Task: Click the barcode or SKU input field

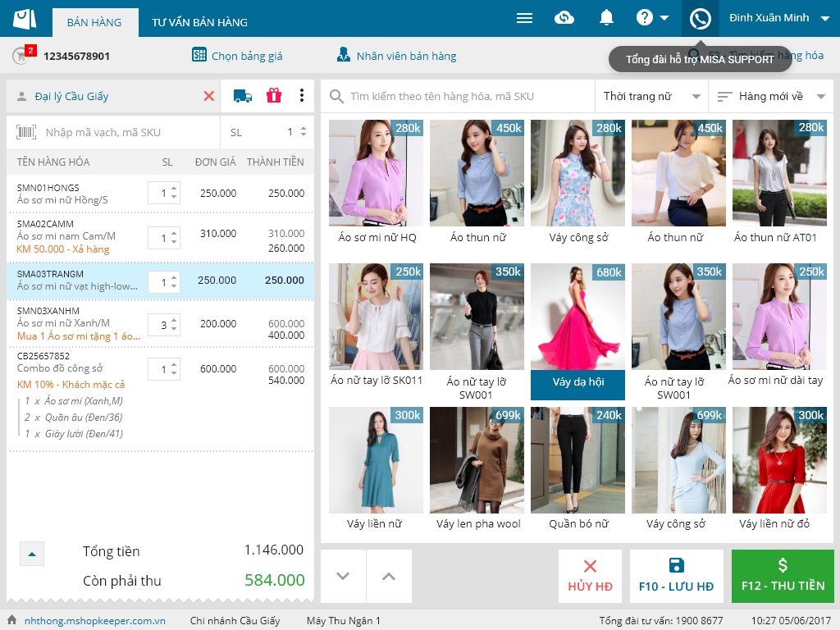Action: (113, 132)
